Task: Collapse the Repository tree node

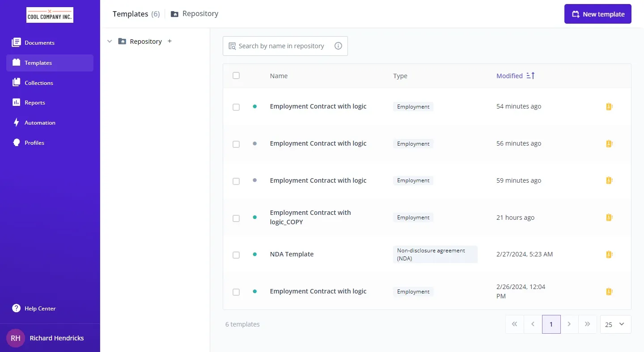Action: coord(110,42)
